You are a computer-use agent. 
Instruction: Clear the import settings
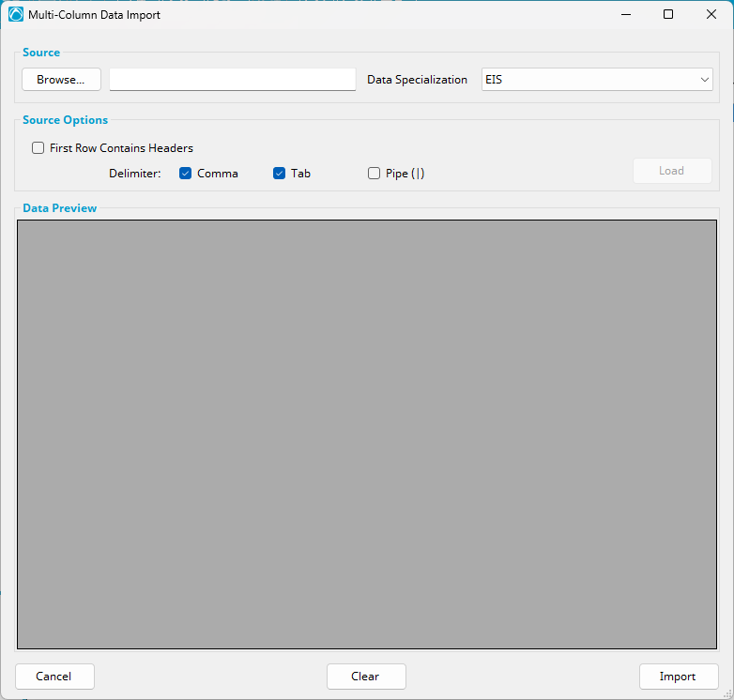click(366, 677)
